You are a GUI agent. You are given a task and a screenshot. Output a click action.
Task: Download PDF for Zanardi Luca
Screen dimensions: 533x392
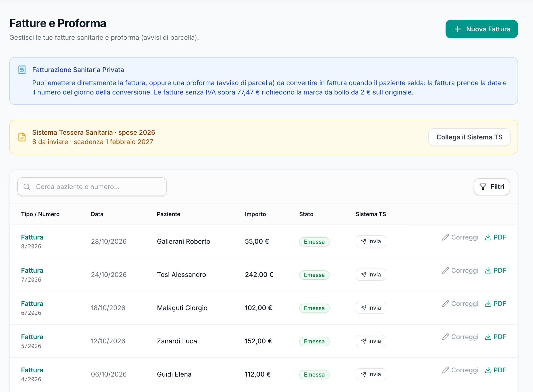495,337
